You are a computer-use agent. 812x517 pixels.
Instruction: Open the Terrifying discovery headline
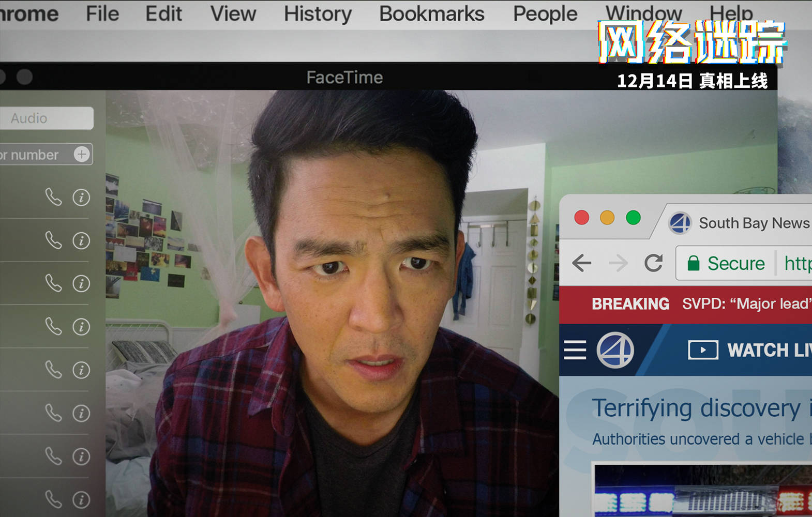click(x=702, y=408)
